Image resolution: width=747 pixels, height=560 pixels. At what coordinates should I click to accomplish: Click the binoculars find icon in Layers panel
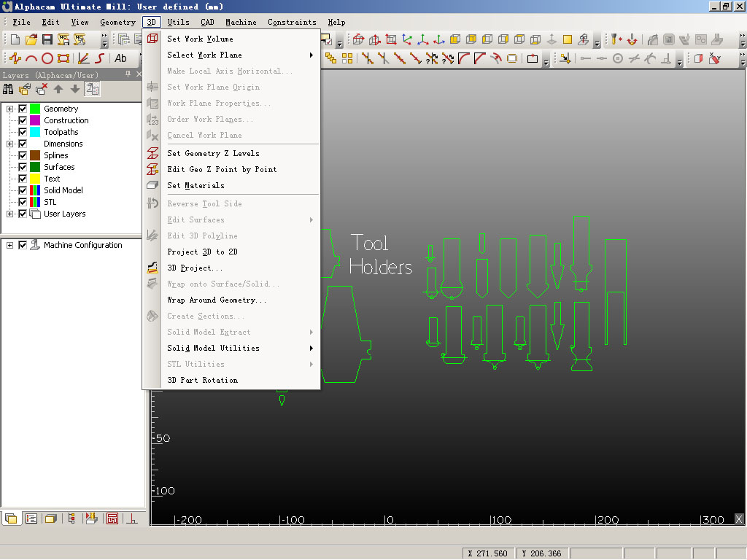[x=8, y=89]
